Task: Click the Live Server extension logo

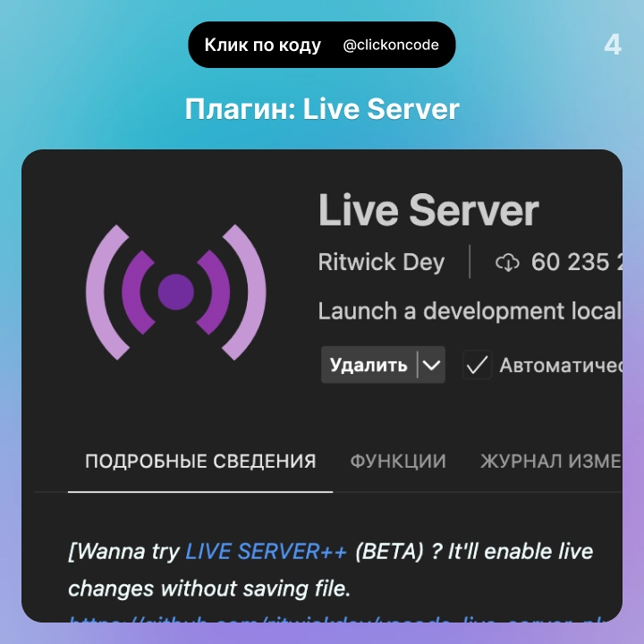Action: (176, 292)
